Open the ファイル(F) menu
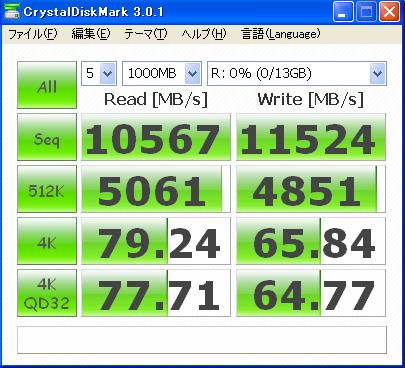The height and width of the screenshot is (368, 405). tap(32, 34)
